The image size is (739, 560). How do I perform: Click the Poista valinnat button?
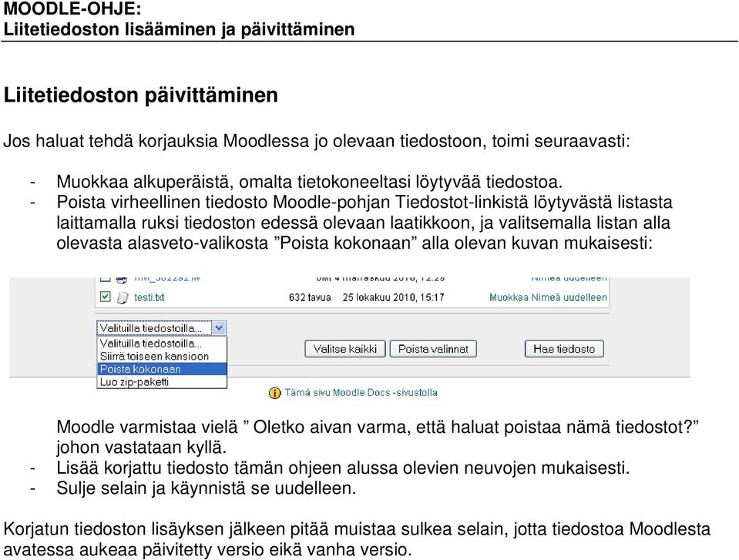[x=433, y=349]
